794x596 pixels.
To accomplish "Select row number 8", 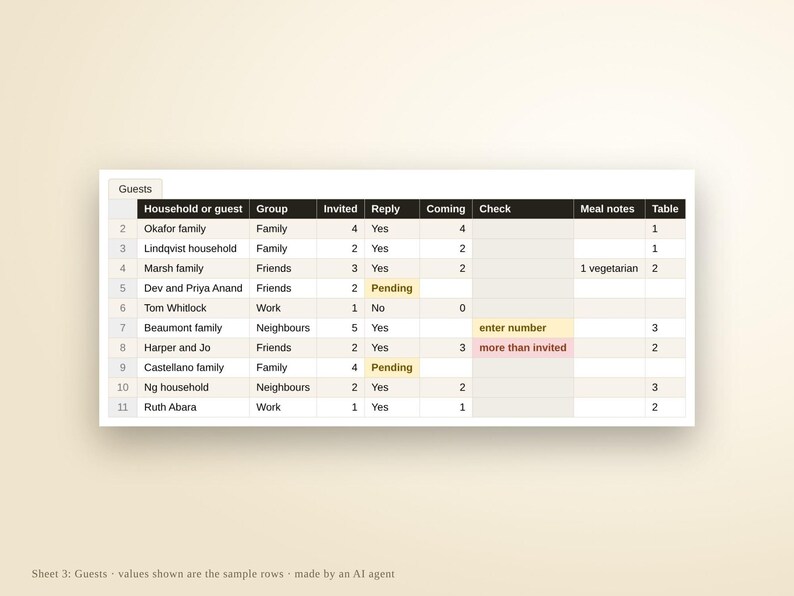I will tap(123, 348).
